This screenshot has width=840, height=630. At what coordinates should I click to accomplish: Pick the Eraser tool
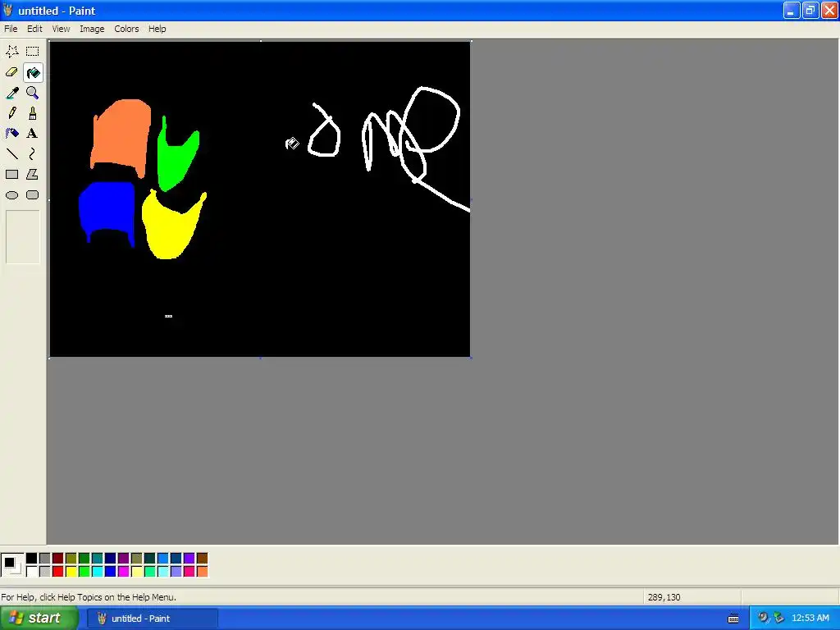(x=11, y=72)
